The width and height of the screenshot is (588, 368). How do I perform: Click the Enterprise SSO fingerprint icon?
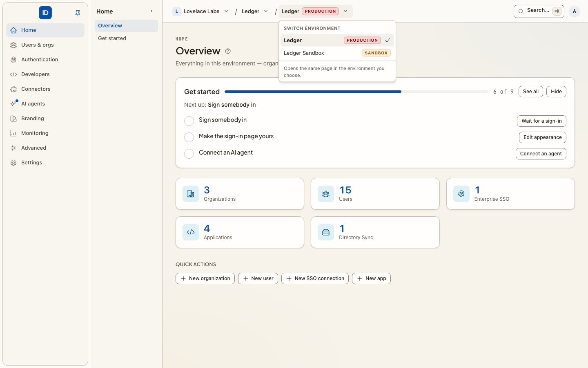[x=461, y=194]
